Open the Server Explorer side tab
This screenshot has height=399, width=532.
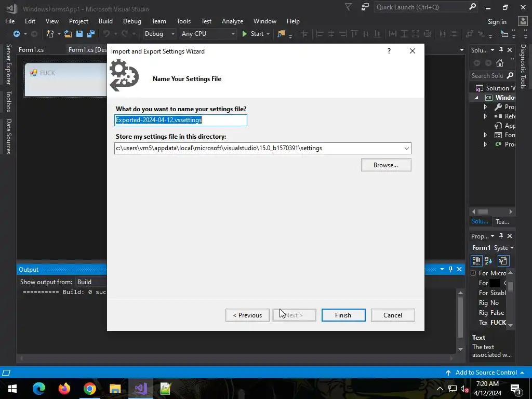[8, 64]
